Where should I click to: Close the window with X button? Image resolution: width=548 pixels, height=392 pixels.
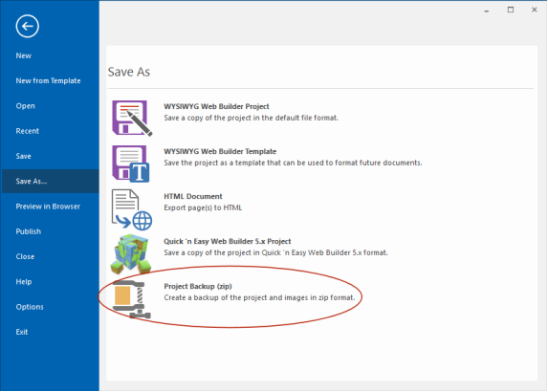click(535, 10)
